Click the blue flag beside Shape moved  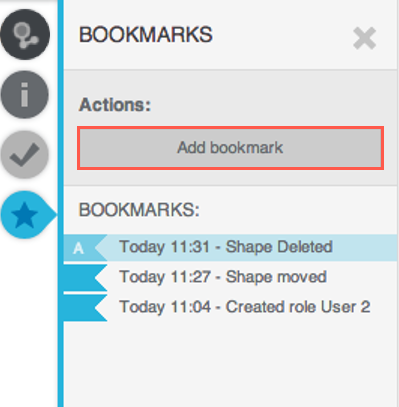click(x=83, y=278)
